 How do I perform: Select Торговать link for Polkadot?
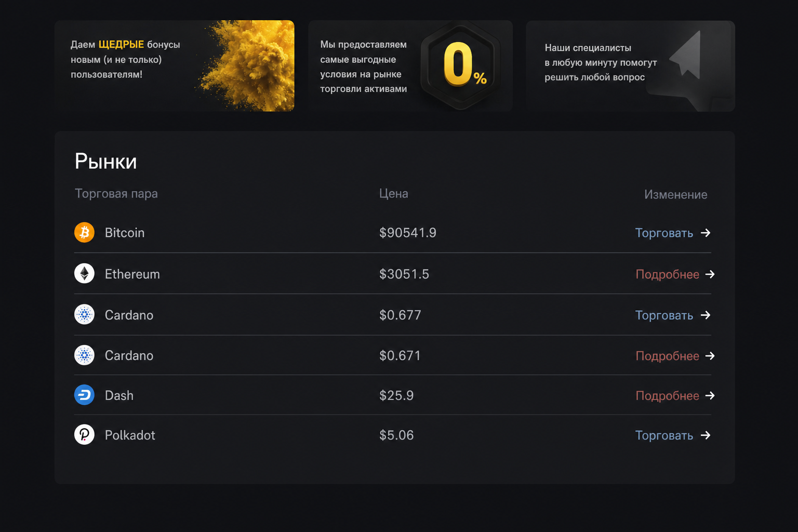664,435
